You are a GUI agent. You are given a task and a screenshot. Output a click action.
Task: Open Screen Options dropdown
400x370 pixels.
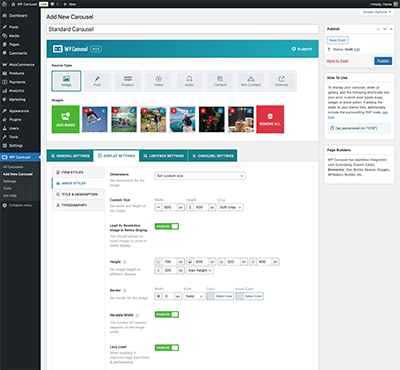(x=377, y=12)
